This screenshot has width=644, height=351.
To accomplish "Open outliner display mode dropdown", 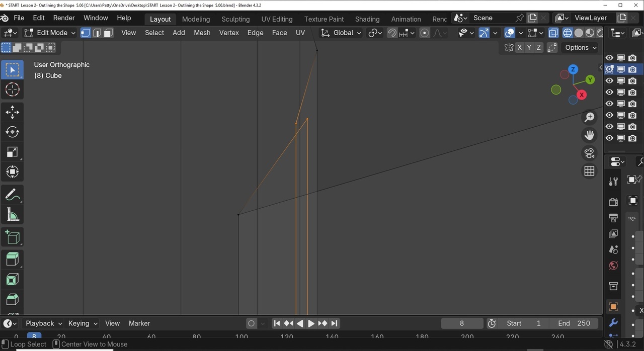I will (x=617, y=33).
